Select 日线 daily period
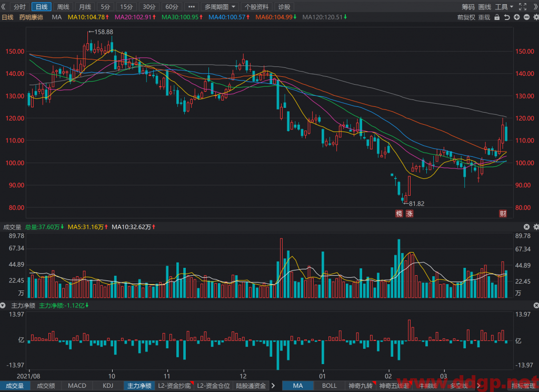The width and height of the screenshot is (539, 392). (42, 6)
